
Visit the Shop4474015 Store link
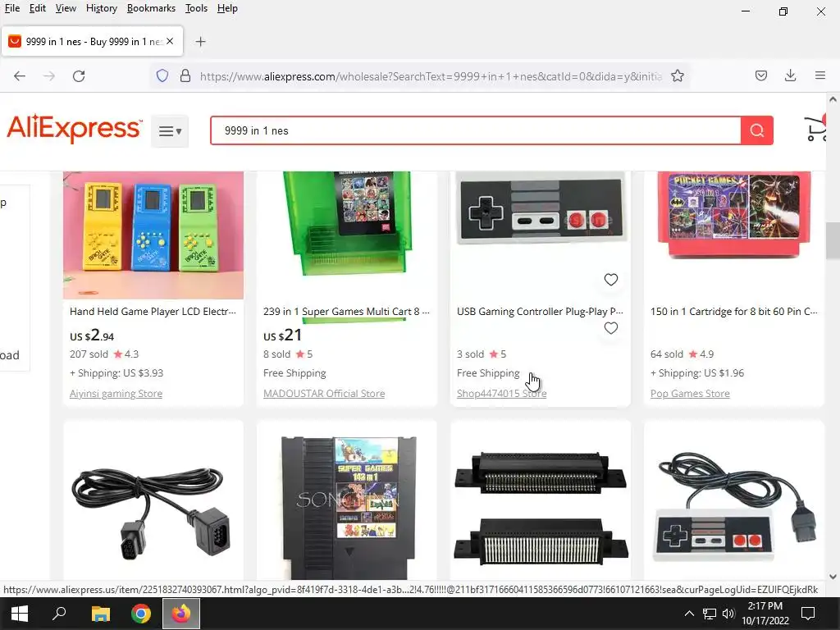tap(501, 394)
